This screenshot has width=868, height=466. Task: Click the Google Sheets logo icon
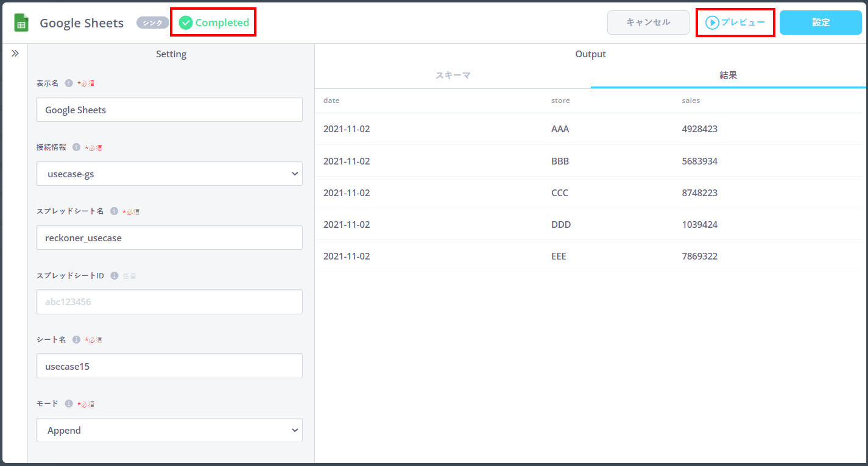tap(21, 23)
